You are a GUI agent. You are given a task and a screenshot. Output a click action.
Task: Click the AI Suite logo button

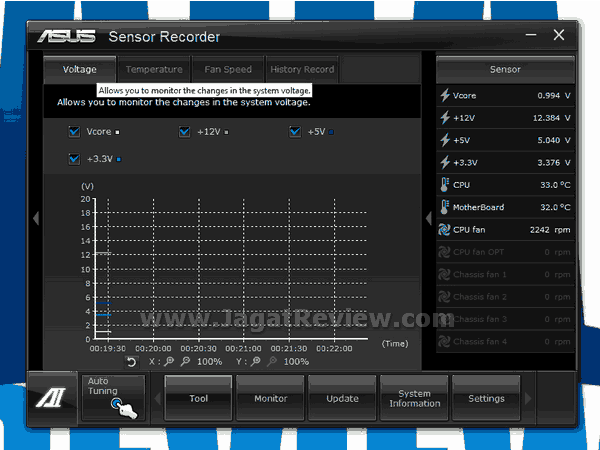point(52,398)
